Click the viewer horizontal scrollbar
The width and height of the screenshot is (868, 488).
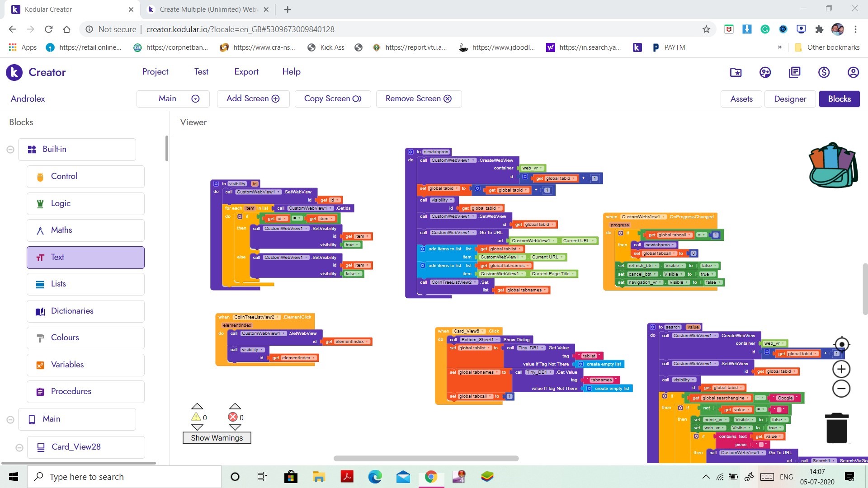point(426,458)
